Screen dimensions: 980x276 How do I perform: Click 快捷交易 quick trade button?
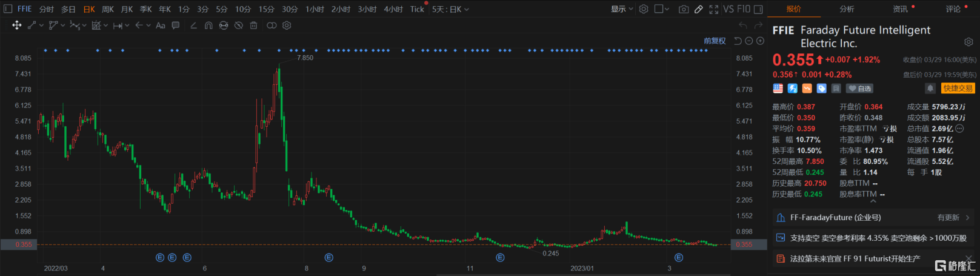tap(958, 89)
